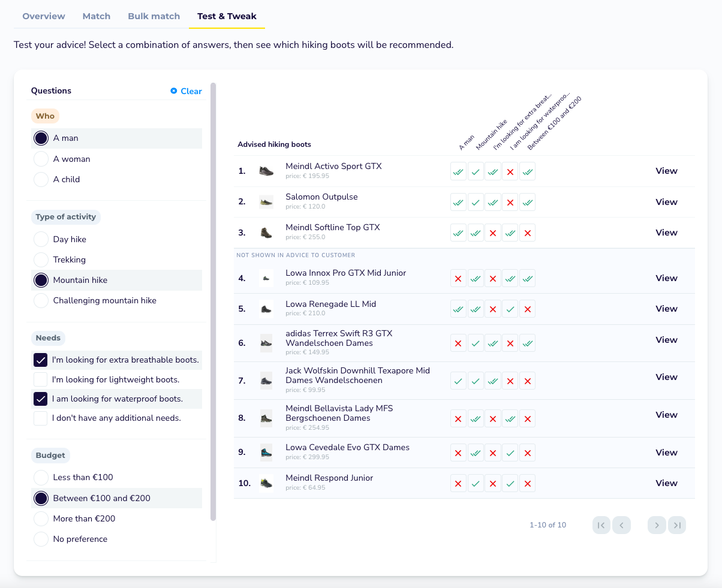Go to first results page

tap(601, 525)
